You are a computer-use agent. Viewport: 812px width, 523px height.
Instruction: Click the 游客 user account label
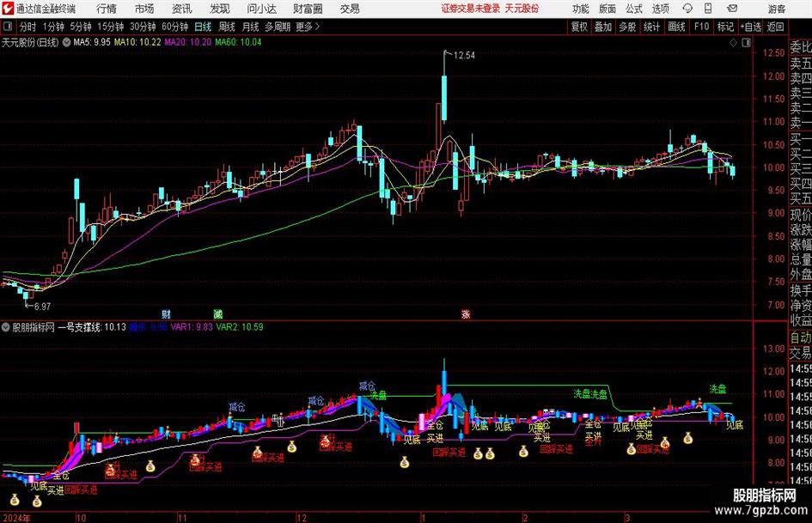coord(777,9)
